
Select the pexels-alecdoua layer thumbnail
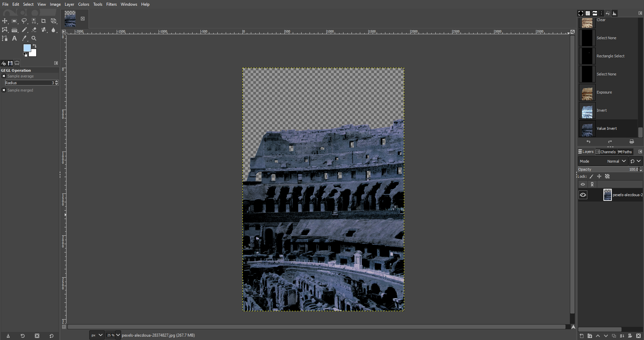[x=607, y=195]
